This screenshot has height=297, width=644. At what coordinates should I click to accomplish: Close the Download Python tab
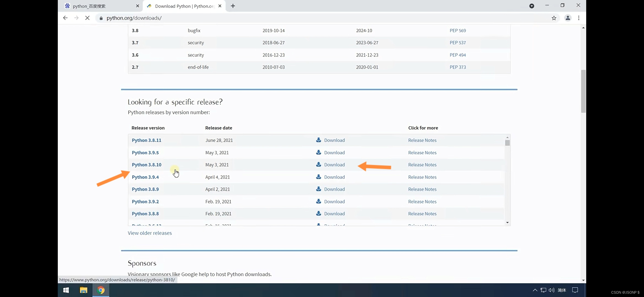coord(220,6)
